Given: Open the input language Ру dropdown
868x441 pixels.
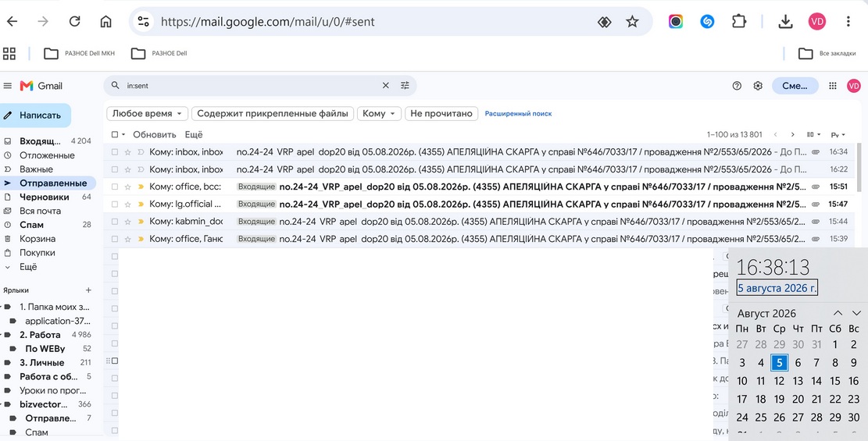Looking at the screenshot, I should click(838, 134).
